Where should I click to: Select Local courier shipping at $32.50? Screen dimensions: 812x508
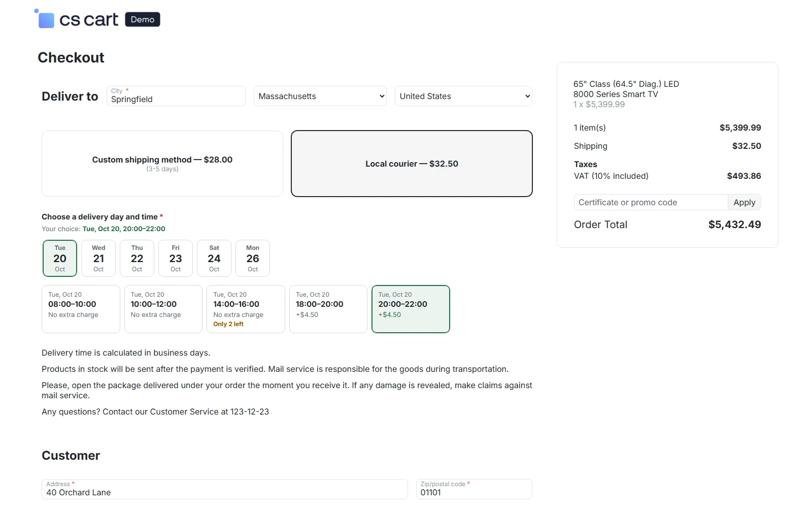pos(412,164)
